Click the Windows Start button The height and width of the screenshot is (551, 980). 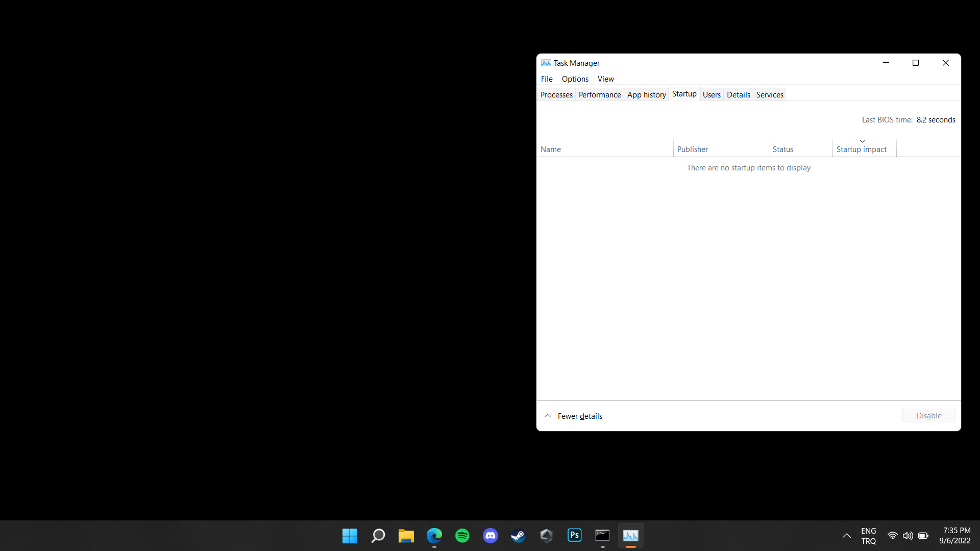(350, 536)
